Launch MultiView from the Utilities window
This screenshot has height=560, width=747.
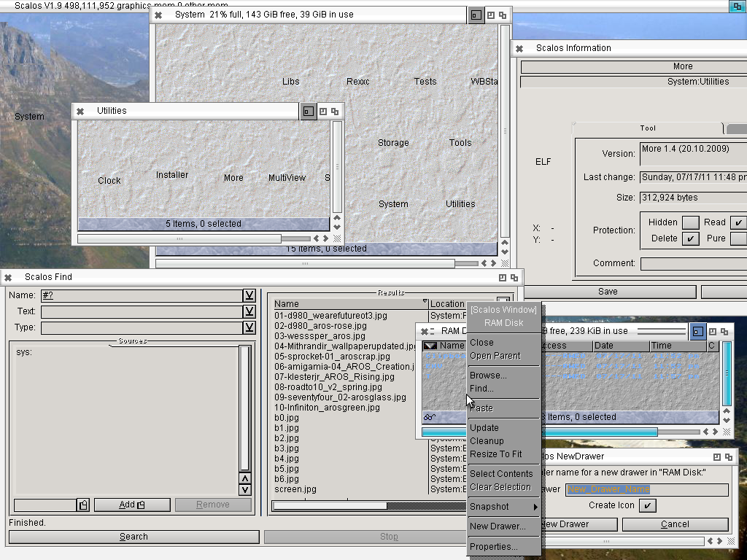click(x=287, y=178)
